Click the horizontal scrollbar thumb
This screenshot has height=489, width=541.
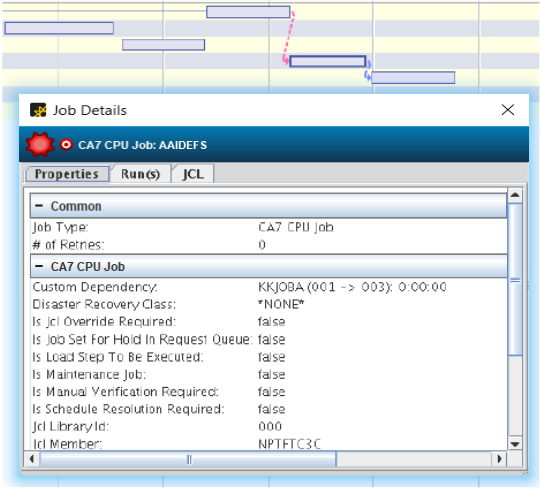188,459
